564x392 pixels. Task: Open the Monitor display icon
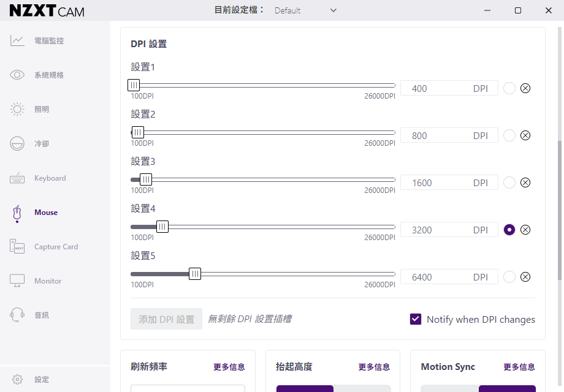click(x=17, y=281)
